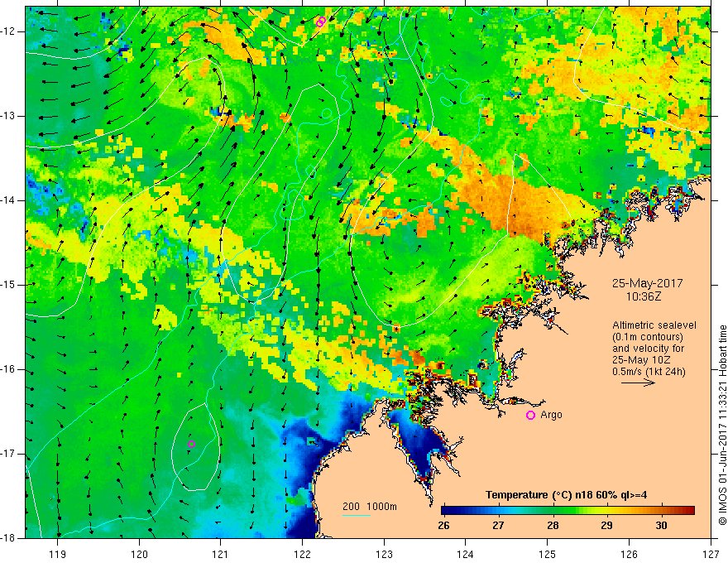The height and width of the screenshot is (563, 728).
Task: Click the IMOS copyright timestamp vertical text
Action: [722, 425]
